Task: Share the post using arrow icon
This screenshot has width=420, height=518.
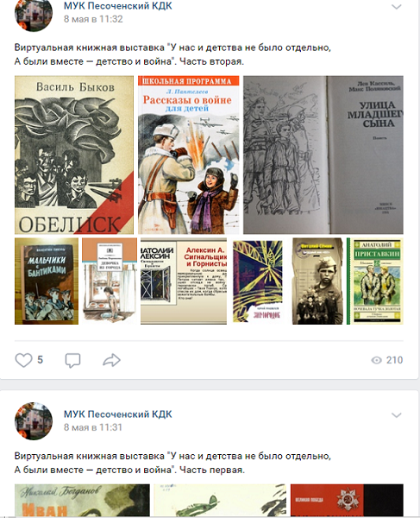Action: coord(111,360)
